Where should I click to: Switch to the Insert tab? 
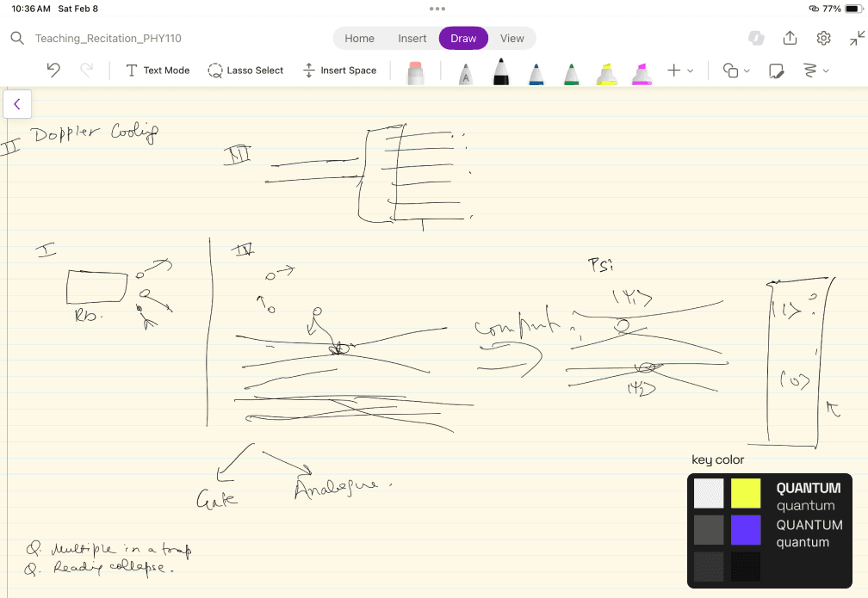click(412, 38)
